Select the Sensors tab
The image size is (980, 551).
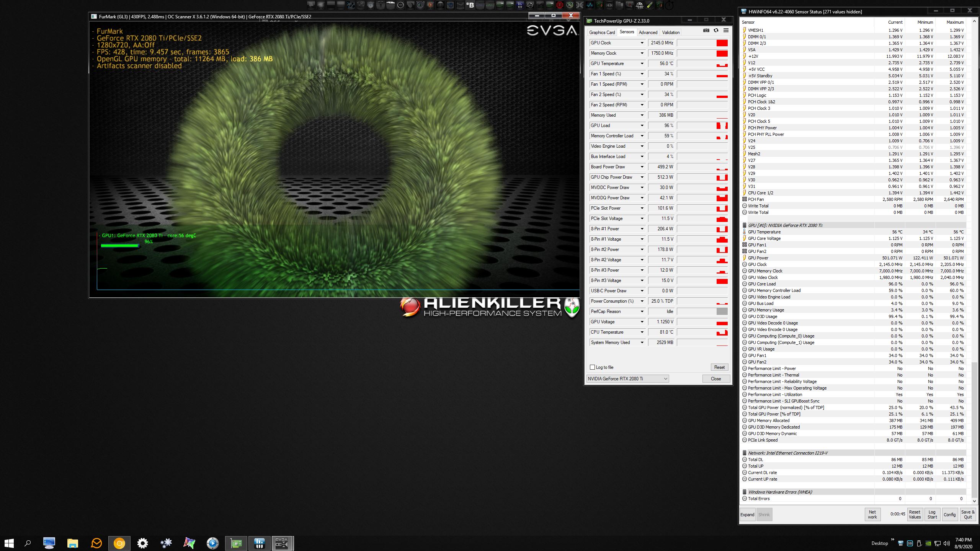627,32
